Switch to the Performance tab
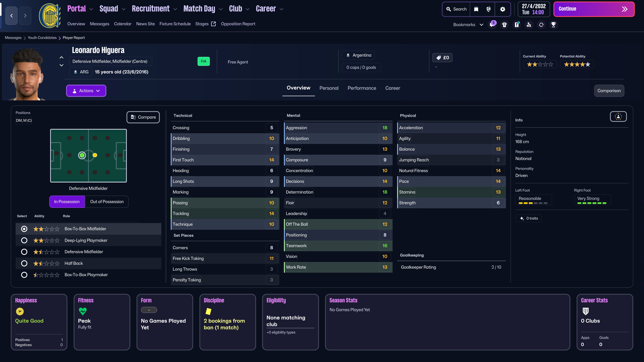The image size is (644, 362). pos(362,88)
